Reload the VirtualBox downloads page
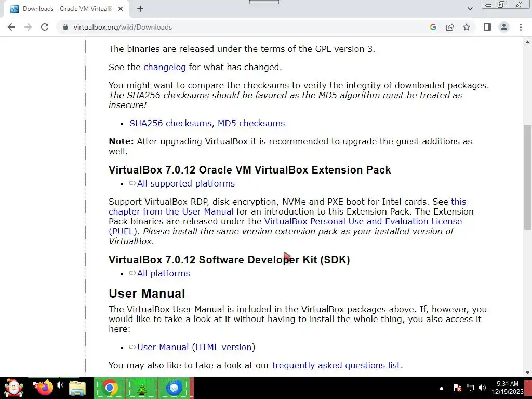The height and width of the screenshot is (399, 532). pyautogui.click(x=45, y=27)
